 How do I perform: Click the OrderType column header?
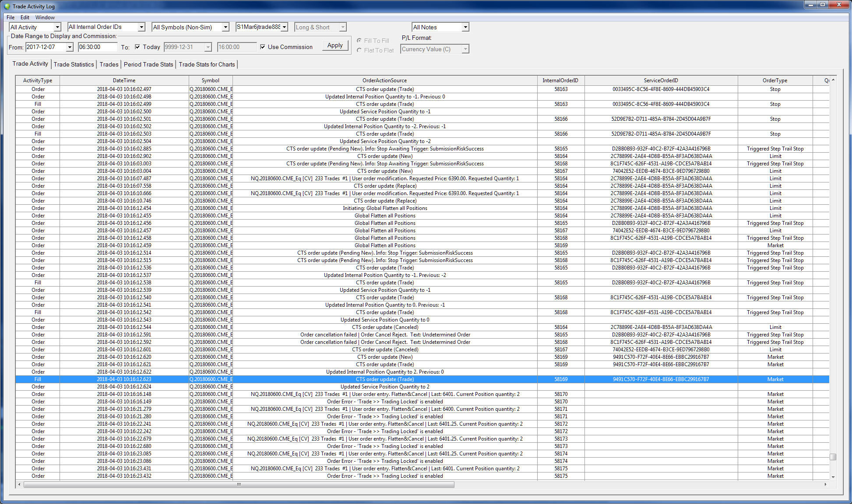(x=775, y=80)
